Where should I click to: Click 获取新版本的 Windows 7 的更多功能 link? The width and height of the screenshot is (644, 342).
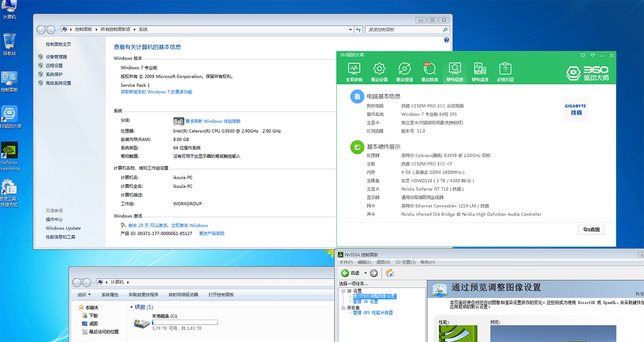tap(156, 92)
